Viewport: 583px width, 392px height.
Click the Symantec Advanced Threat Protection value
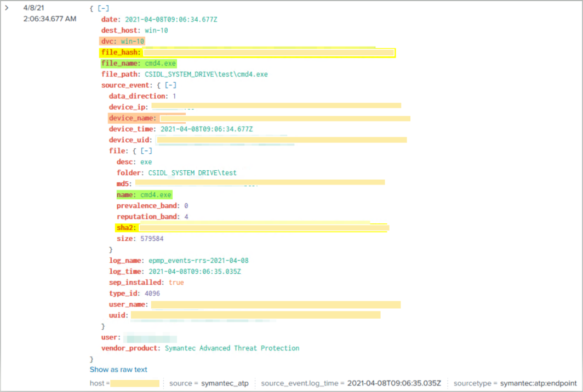[x=232, y=348]
